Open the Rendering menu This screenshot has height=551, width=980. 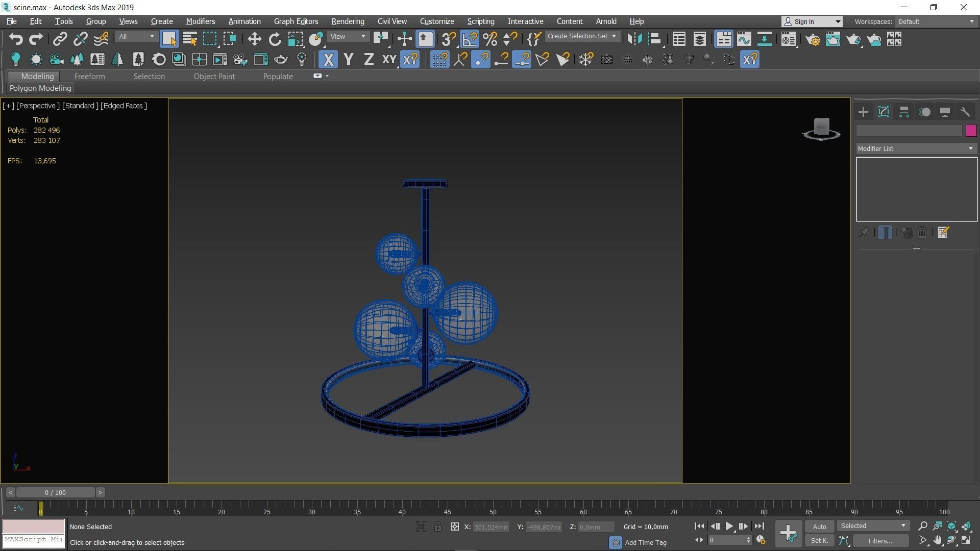click(x=348, y=21)
